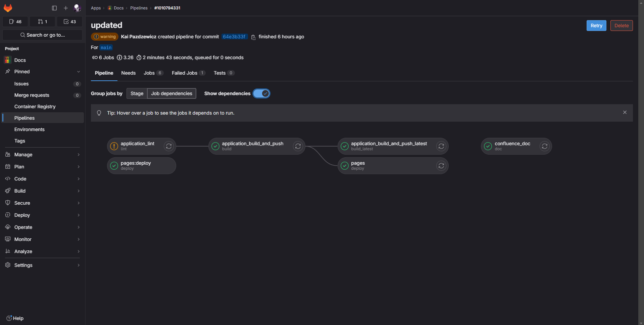Retry the application_lint job
The width and height of the screenshot is (644, 325).
coord(168,146)
